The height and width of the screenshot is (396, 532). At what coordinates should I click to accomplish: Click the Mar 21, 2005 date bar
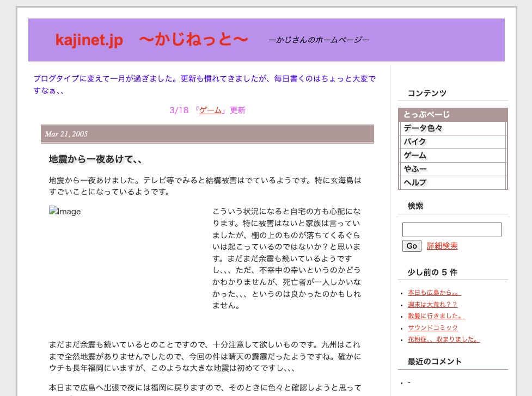click(207, 134)
